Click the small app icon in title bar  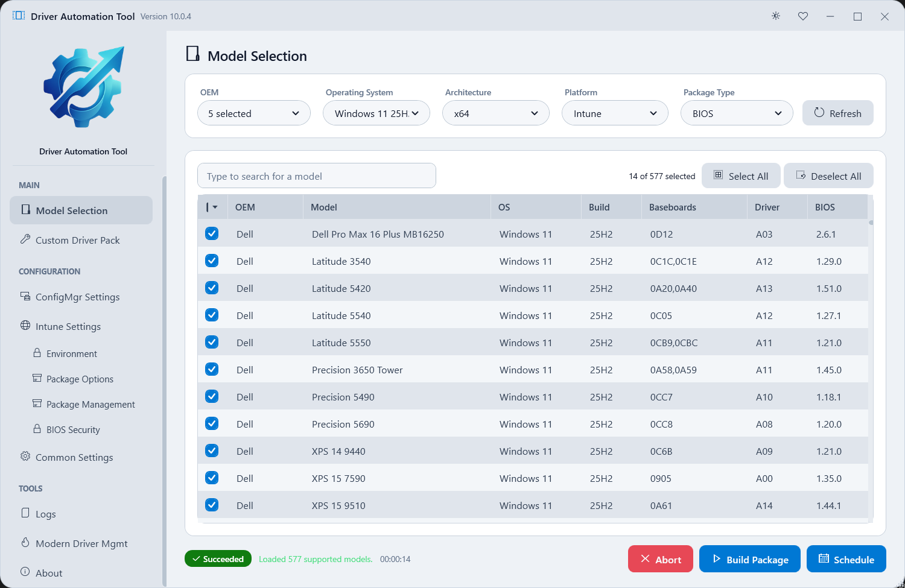pyautogui.click(x=19, y=16)
